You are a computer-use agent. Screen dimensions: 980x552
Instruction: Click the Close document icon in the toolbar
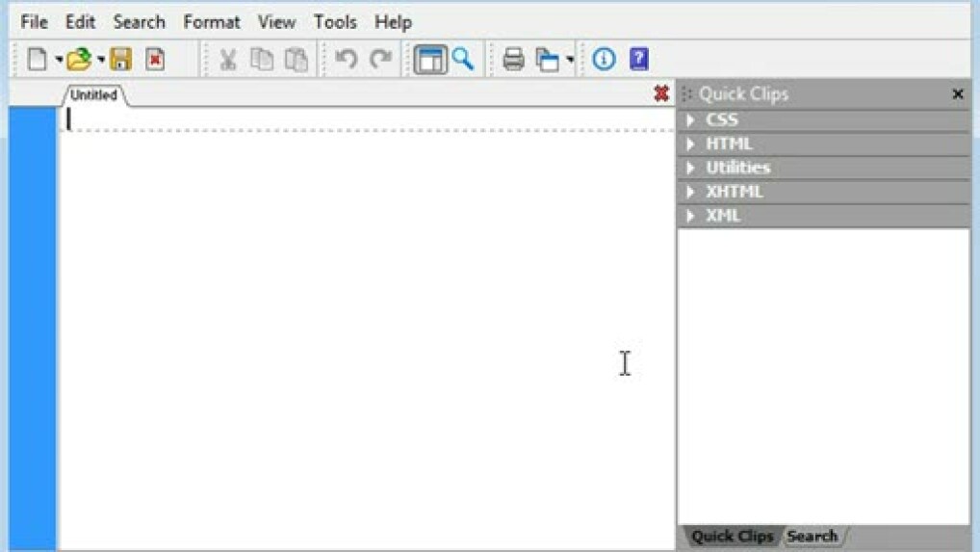click(155, 60)
